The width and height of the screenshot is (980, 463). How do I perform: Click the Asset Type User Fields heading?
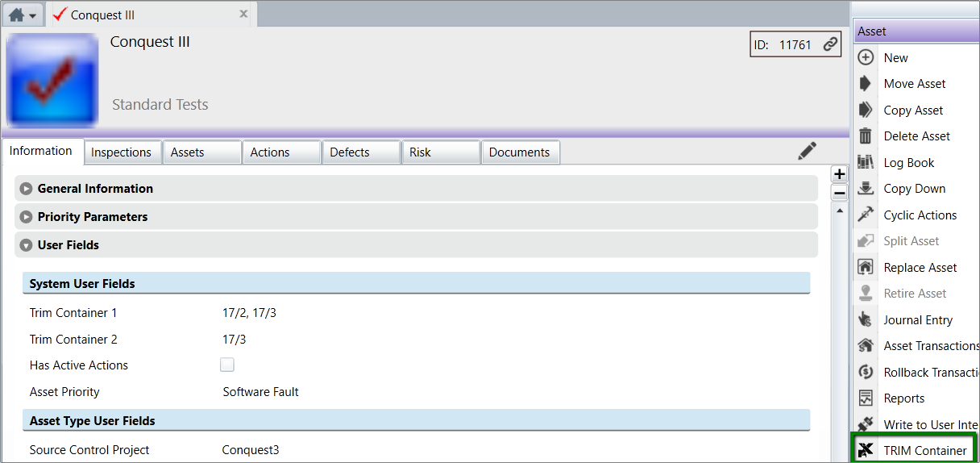click(x=93, y=421)
